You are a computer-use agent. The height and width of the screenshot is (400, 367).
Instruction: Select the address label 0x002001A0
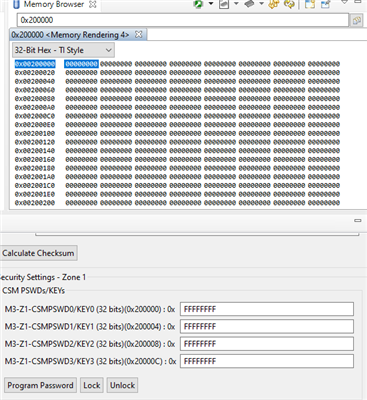click(35, 176)
